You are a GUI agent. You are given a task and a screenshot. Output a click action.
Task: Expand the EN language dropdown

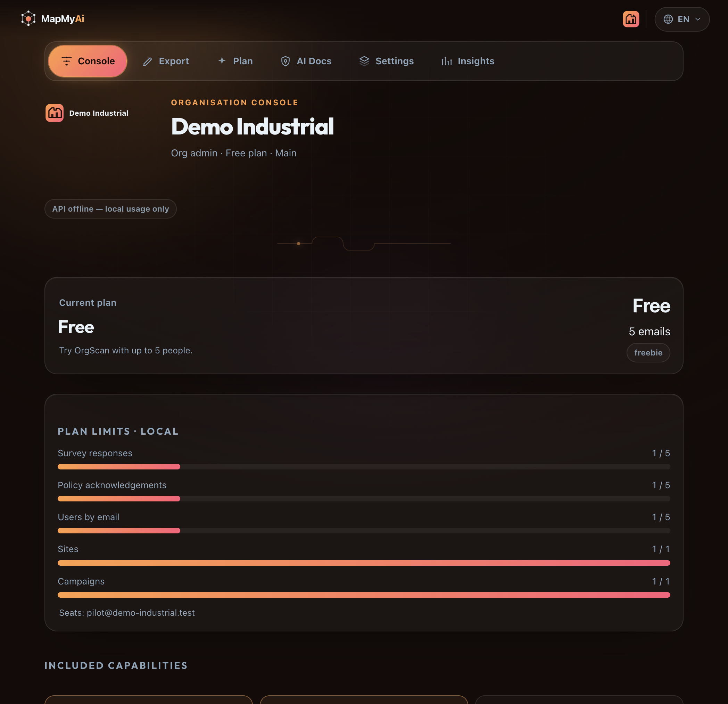coord(681,19)
